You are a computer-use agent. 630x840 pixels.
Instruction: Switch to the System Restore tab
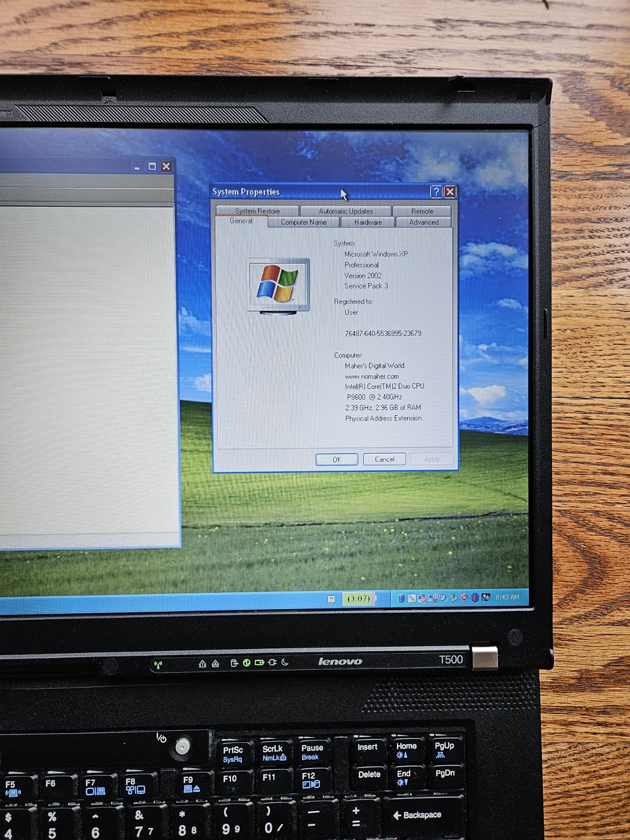pos(257,211)
